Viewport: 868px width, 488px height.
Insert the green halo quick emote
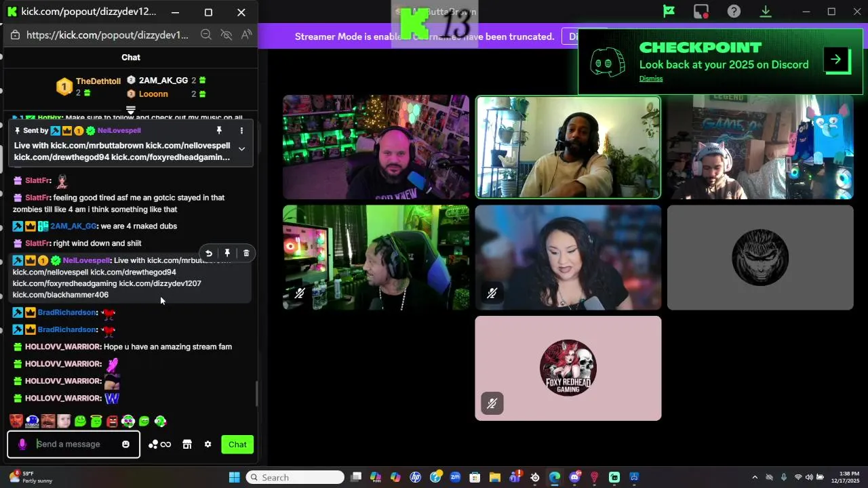pos(96,422)
